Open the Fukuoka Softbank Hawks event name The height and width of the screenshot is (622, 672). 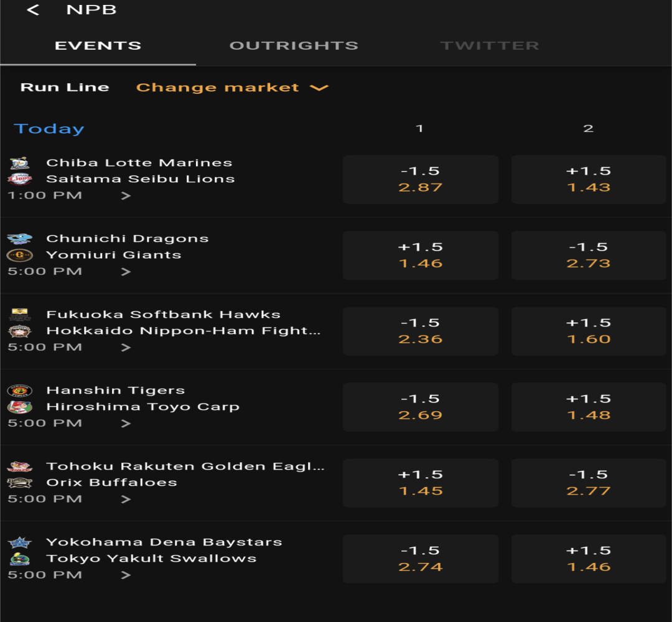tap(163, 315)
